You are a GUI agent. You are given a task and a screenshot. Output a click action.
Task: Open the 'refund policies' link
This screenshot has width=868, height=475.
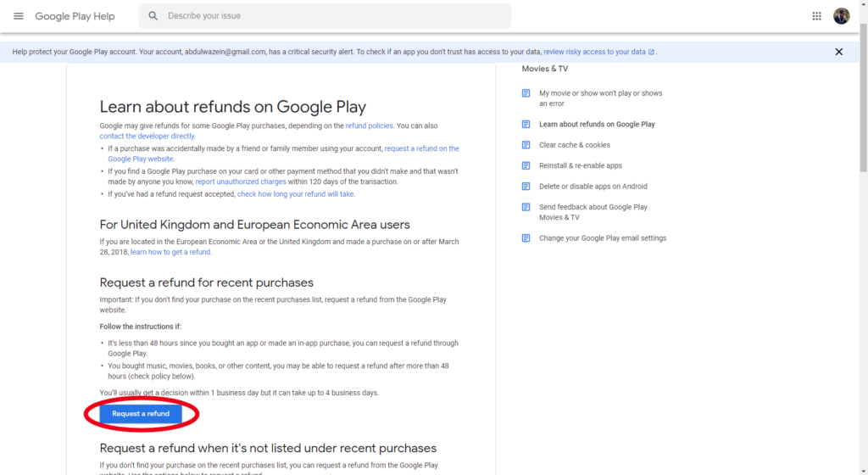(370, 126)
